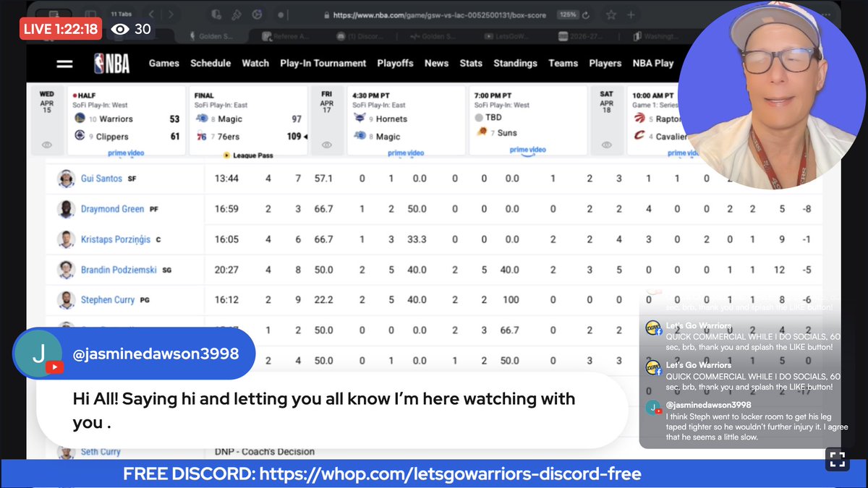This screenshot has width=868, height=488.
Task: Click the Kristaps Porzingis player link
Action: [115, 239]
